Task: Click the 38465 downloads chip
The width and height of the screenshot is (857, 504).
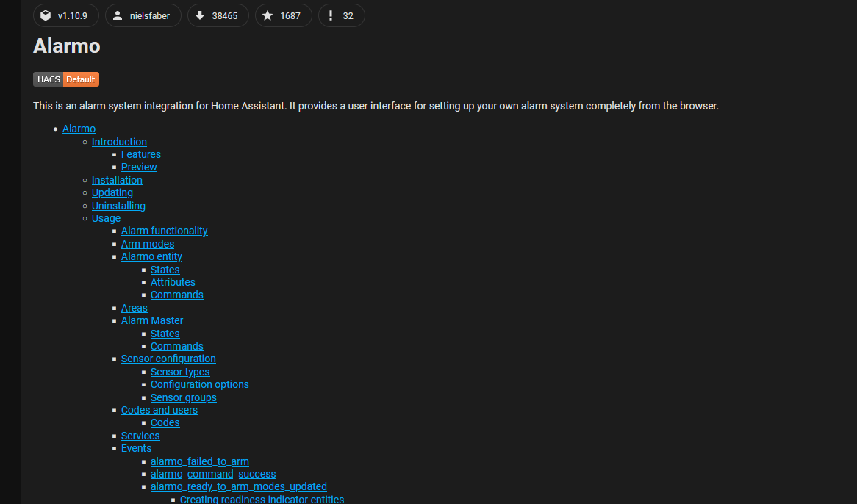Action: [218, 16]
